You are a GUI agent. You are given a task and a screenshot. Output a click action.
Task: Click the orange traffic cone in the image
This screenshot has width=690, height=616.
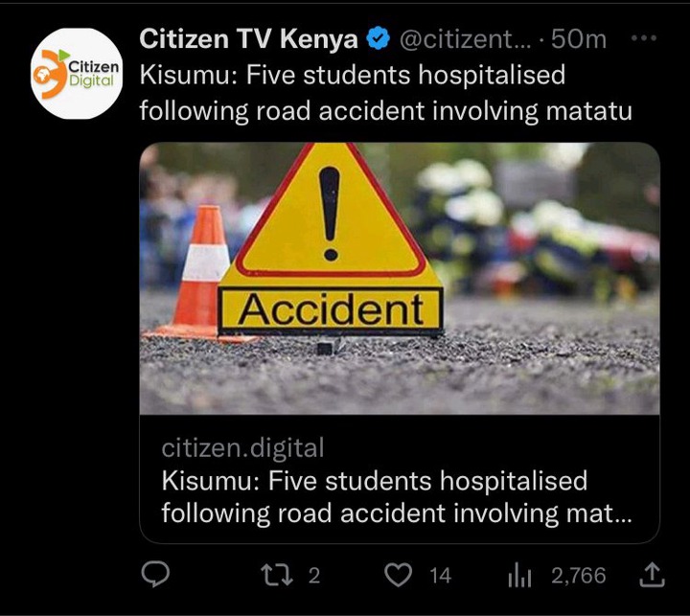point(200,274)
